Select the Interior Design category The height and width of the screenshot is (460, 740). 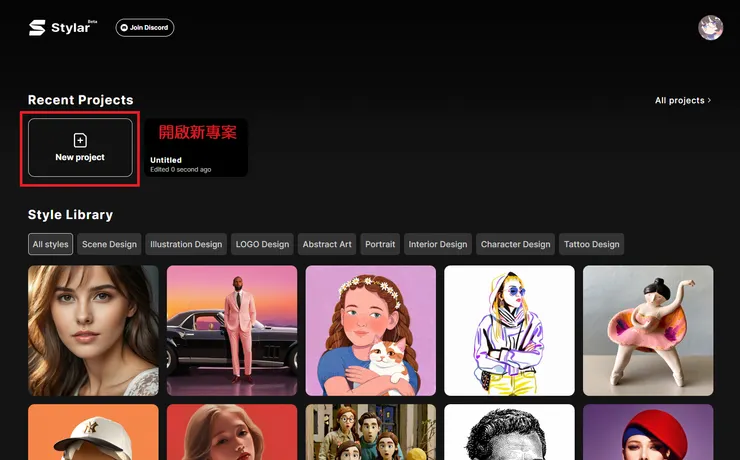[438, 244]
